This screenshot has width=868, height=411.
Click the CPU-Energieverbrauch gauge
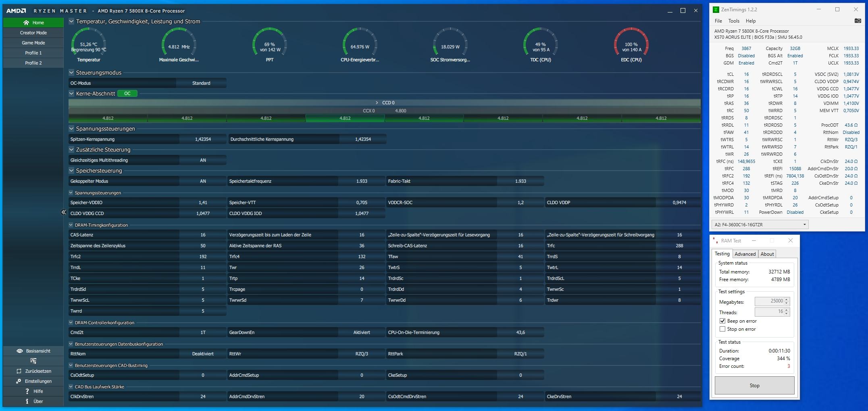click(360, 45)
